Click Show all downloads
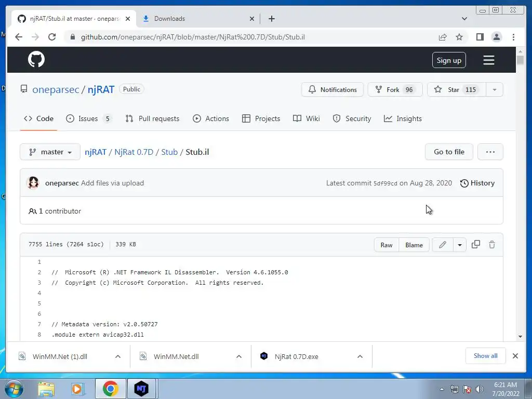Image resolution: width=532 pixels, height=399 pixels. pyautogui.click(x=486, y=355)
